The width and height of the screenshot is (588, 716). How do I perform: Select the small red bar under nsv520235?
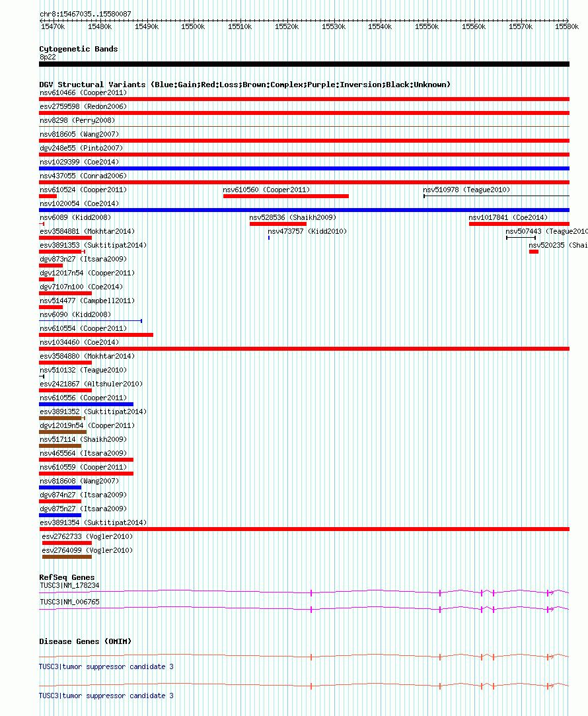[x=534, y=252]
